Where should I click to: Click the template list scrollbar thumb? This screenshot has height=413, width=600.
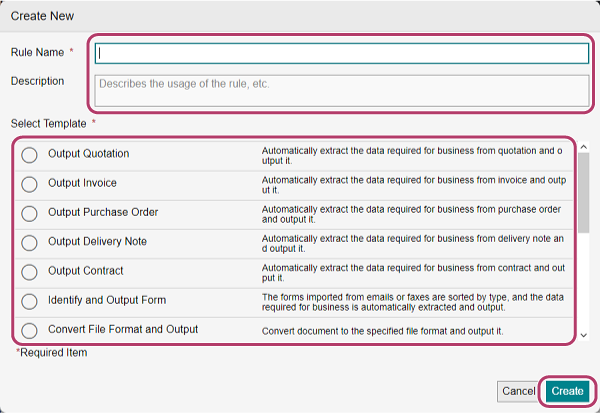tap(583, 192)
